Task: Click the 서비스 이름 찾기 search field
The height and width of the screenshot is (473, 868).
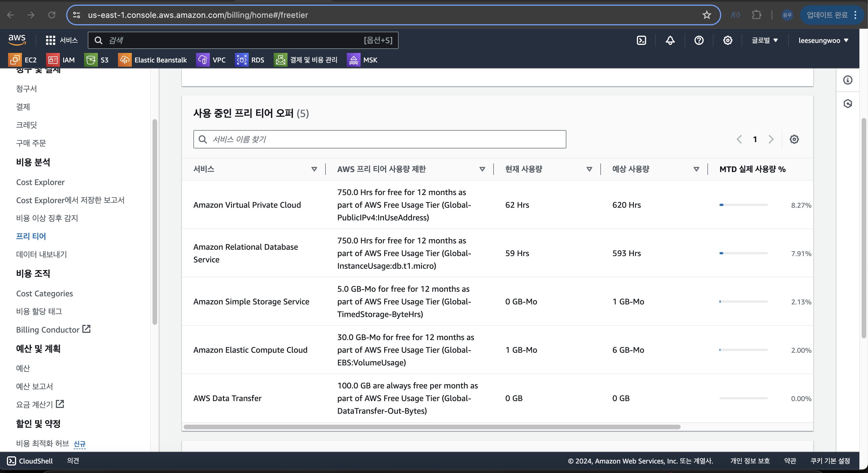Action: click(379, 139)
